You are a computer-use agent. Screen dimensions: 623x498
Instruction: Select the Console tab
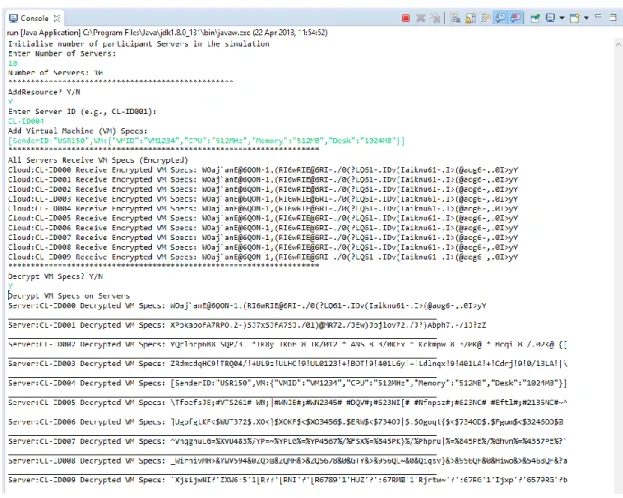[29, 18]
